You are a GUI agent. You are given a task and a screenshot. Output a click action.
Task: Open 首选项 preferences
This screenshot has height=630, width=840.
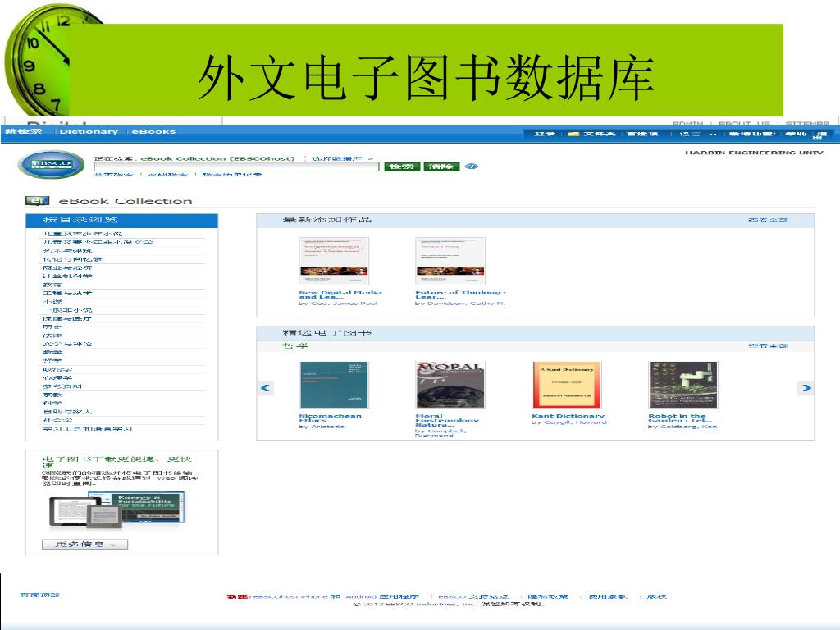(x=641, y=134)
